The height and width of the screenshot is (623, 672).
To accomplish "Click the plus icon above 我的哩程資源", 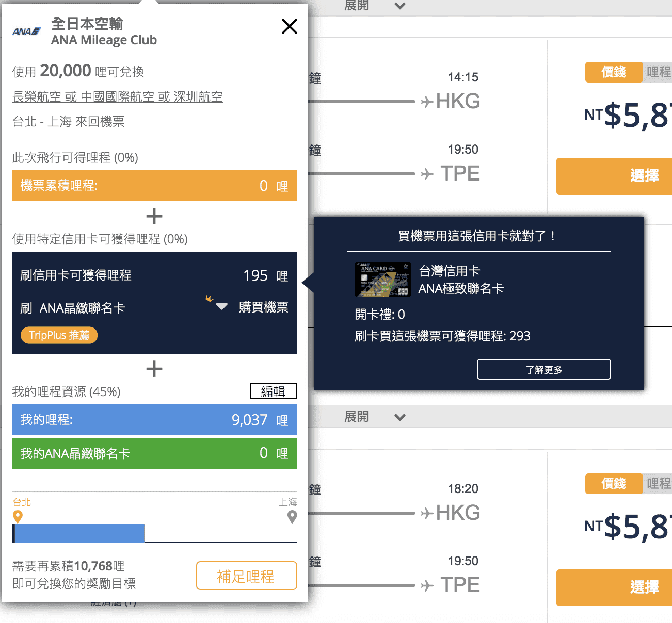I will (x=154, y=369).
